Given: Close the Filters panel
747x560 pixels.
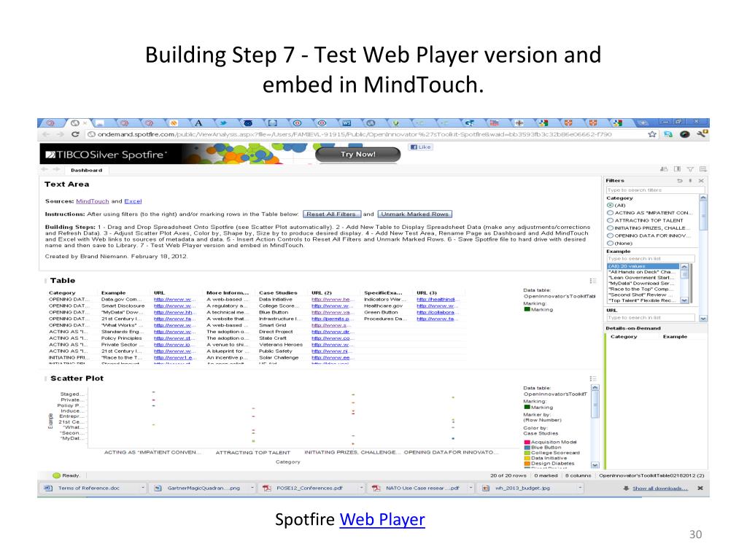Looking at the screenshot, I should click(701, 181).
